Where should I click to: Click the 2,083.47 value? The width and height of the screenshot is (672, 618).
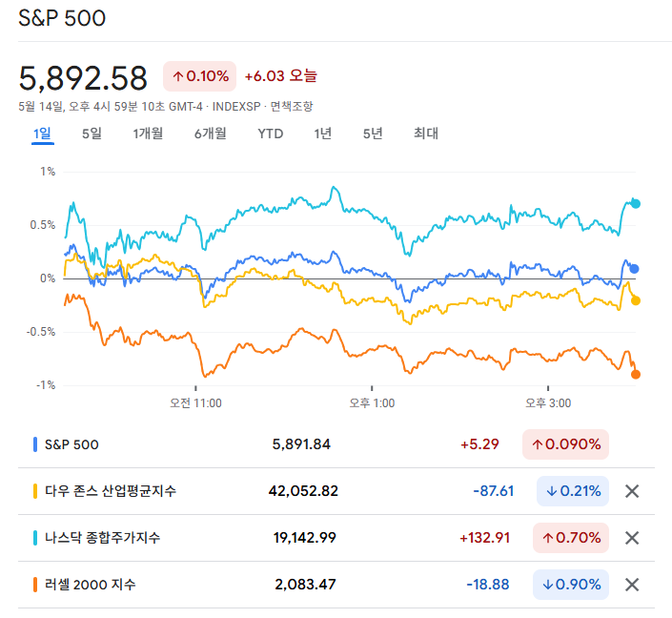[305, 585]
